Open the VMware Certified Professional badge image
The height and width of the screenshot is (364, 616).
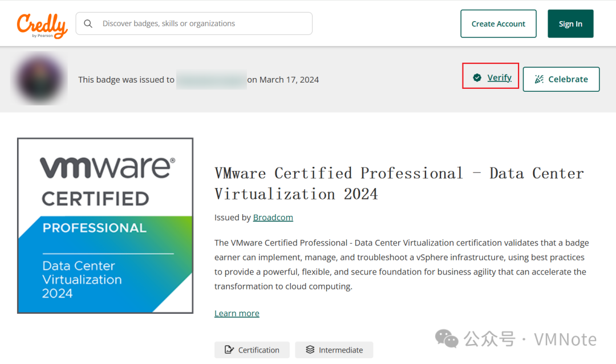point(106,226)
